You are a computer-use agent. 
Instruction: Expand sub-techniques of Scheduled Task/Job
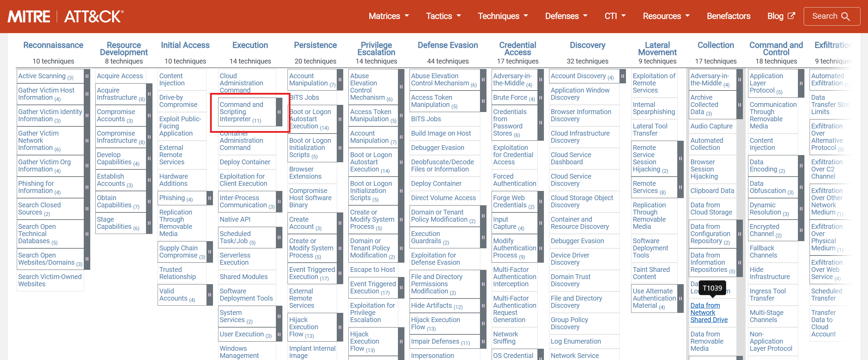coord(279,237)
